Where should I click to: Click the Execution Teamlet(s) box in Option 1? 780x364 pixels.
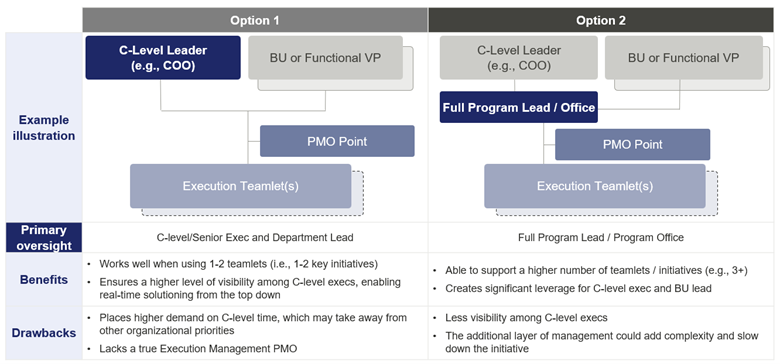pos(240,186)
